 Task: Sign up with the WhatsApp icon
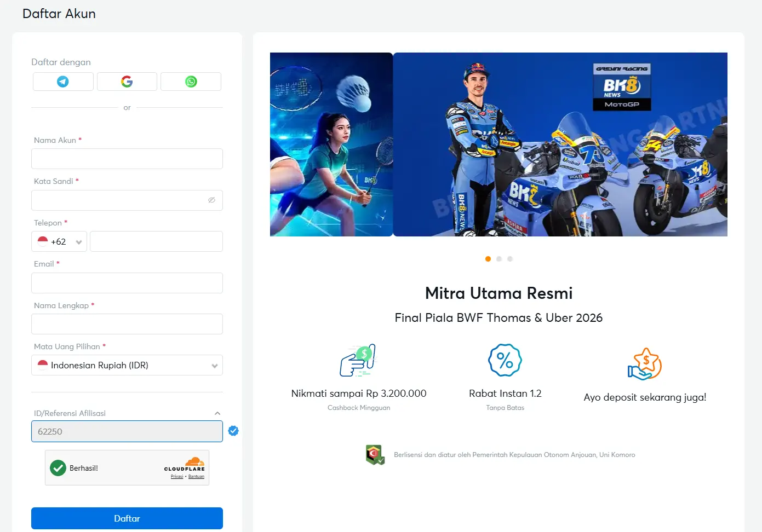pos(191,82)
